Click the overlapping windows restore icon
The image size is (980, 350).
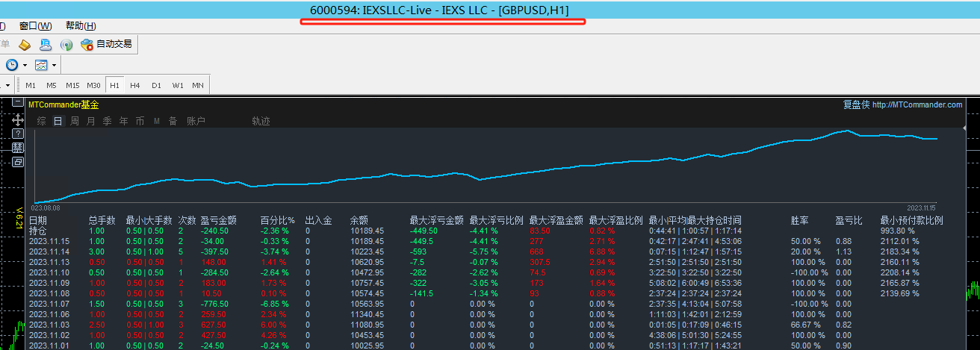pos(18,161)
